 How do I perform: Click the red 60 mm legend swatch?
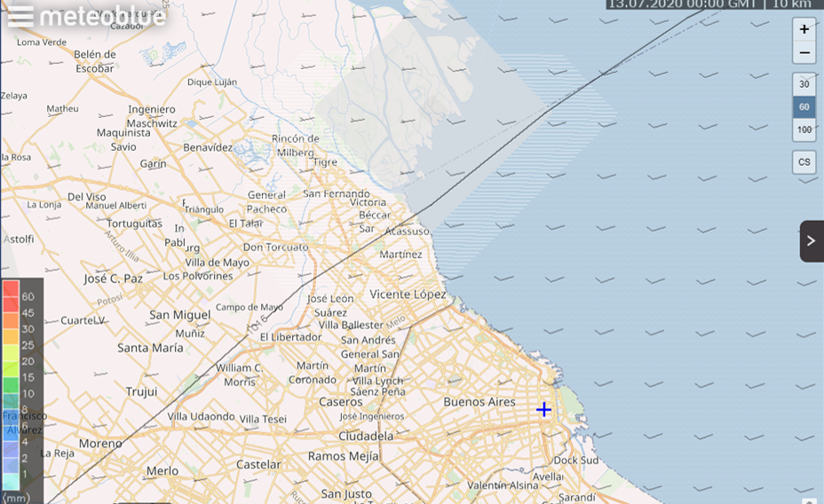[x=12, y=296]
